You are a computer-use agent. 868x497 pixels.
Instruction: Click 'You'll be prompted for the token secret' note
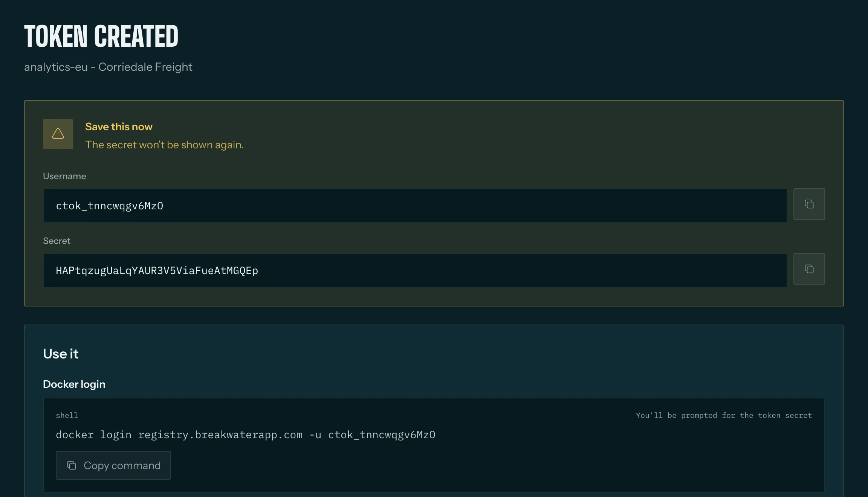724,415
